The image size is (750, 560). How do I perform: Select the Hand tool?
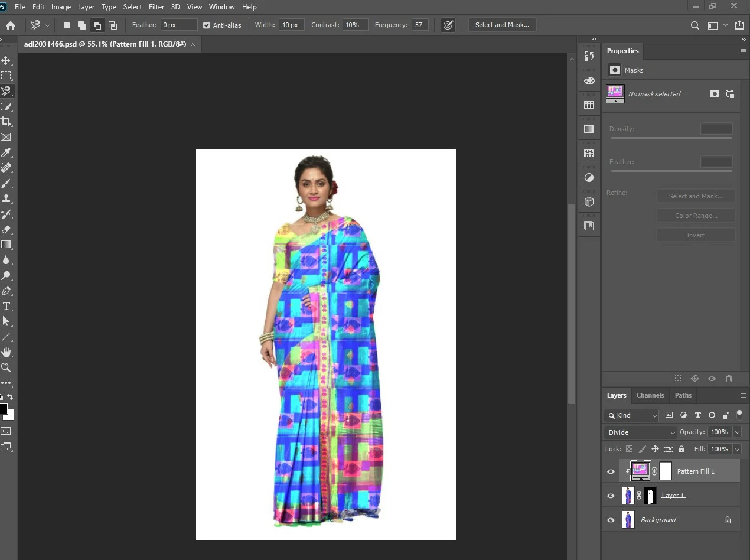6,352
